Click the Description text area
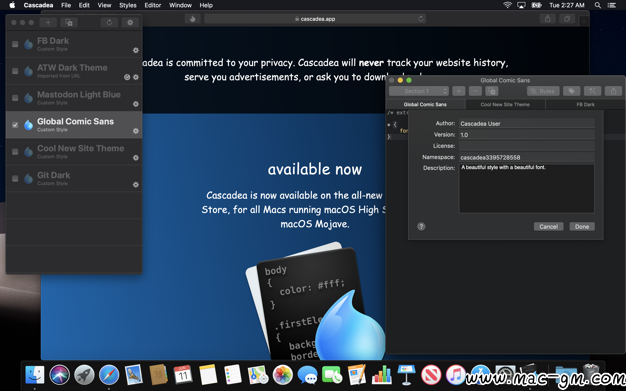Viewport: 626px width, 391px height. pos(527,188)
